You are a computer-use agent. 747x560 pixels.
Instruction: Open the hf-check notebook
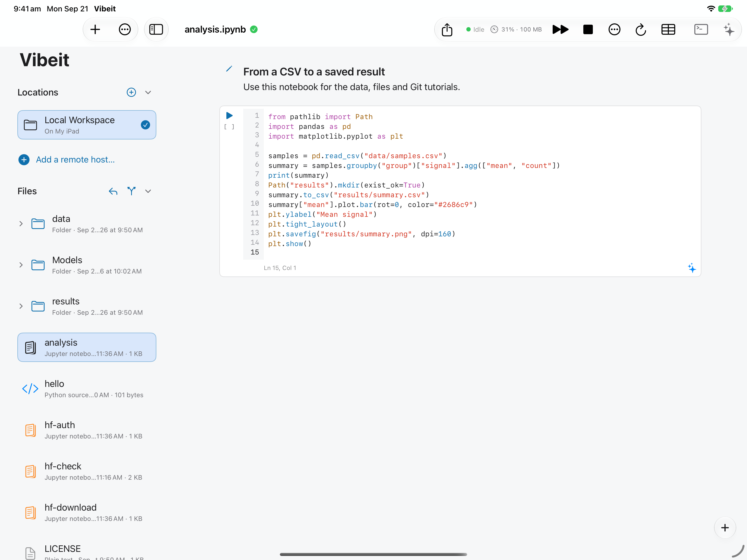[x=87, y=471]
